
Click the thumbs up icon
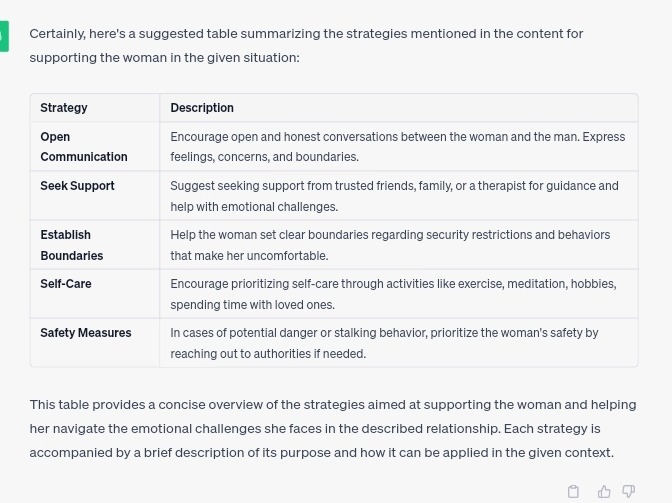coord(604,491)
